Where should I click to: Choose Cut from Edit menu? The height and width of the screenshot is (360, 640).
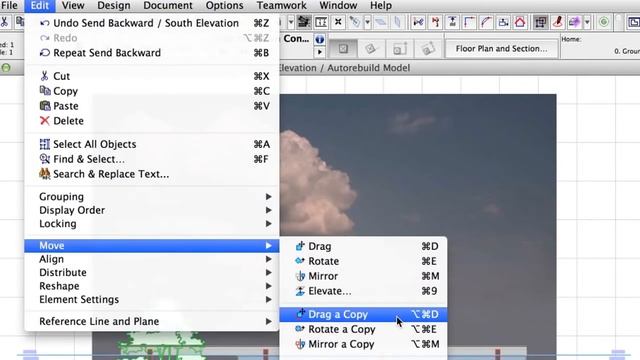tap(152, 76)
